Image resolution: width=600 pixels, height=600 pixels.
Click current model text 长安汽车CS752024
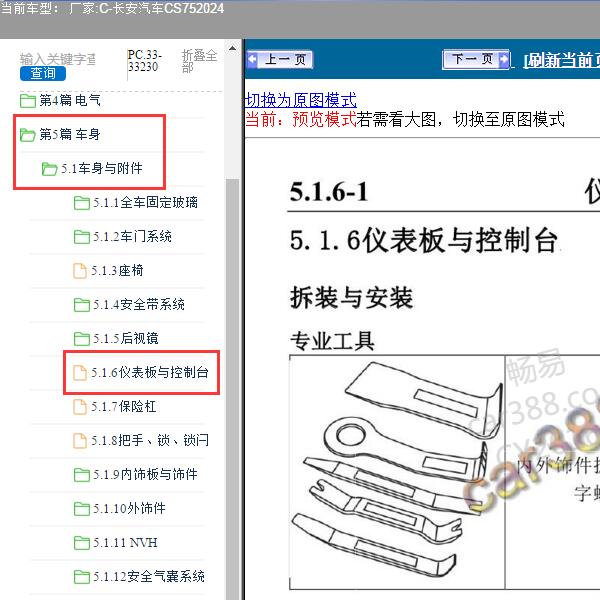[168, 8]
